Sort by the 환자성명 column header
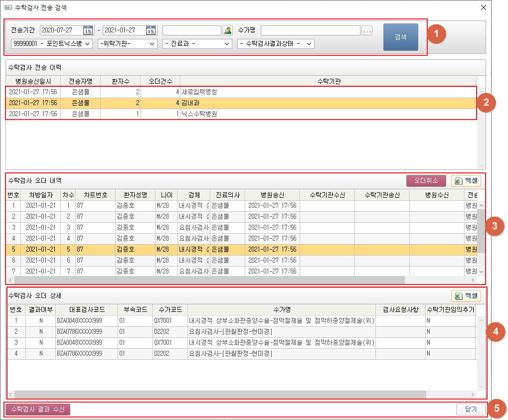Screen dimensions: 508x420 (x=135, y=194)
